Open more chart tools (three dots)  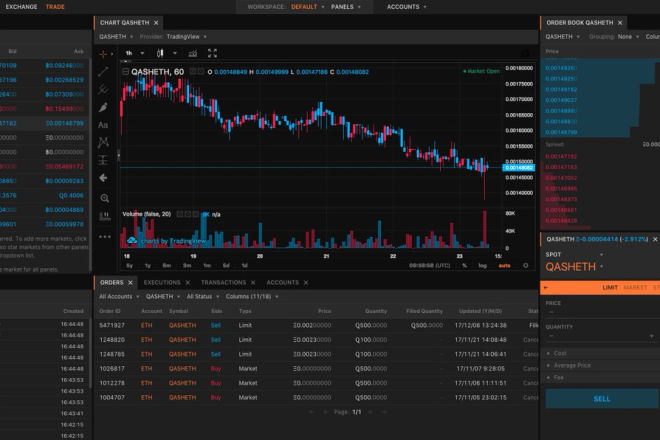(x=104, y=237)
